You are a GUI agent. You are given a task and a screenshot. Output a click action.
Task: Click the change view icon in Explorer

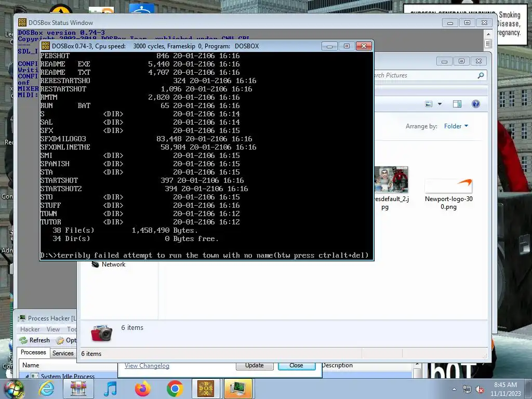pyautogui.click(x=429, y=104)
